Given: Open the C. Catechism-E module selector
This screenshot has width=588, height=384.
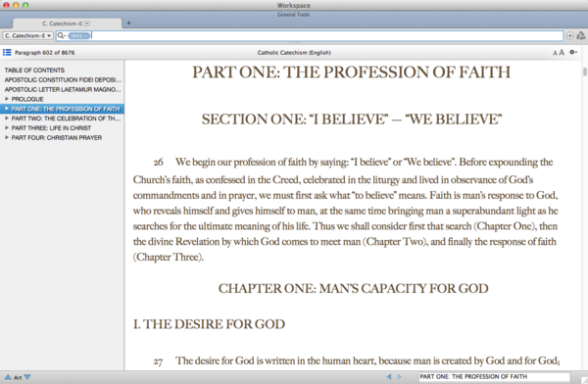Looking at the screenshot, I should (x=28, y=35).
